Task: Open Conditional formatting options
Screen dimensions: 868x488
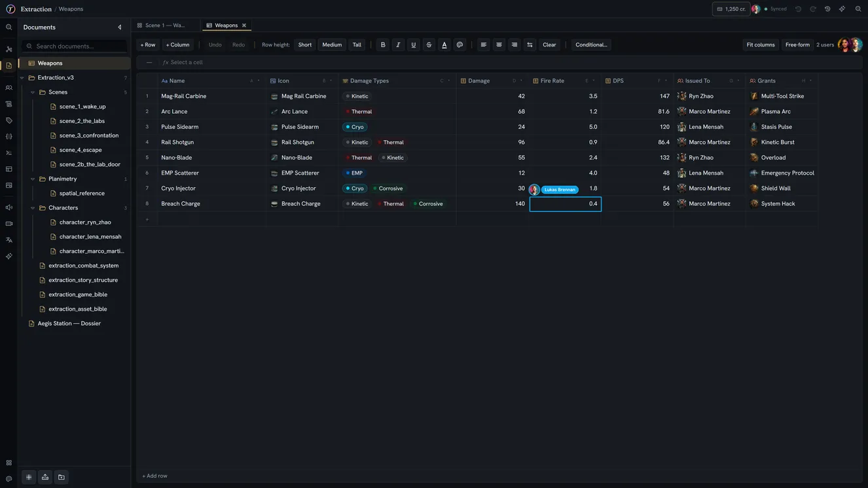Action: (591, 45)
